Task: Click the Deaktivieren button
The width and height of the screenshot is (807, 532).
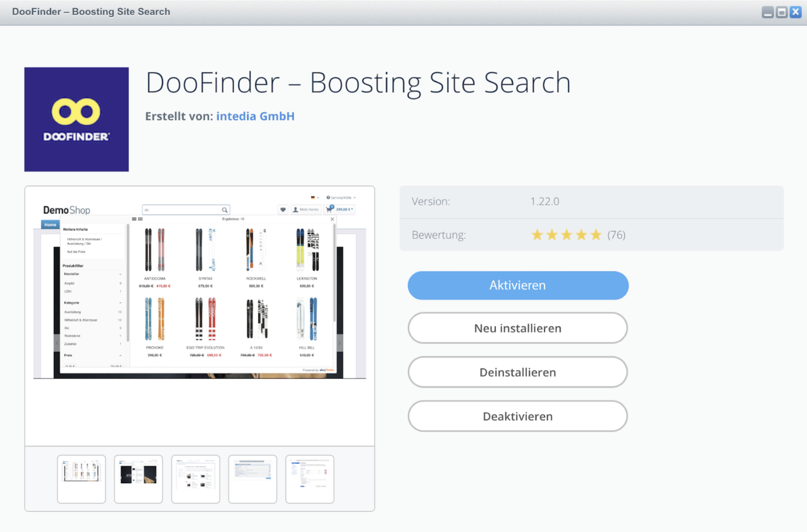Action: click(518, 416)
